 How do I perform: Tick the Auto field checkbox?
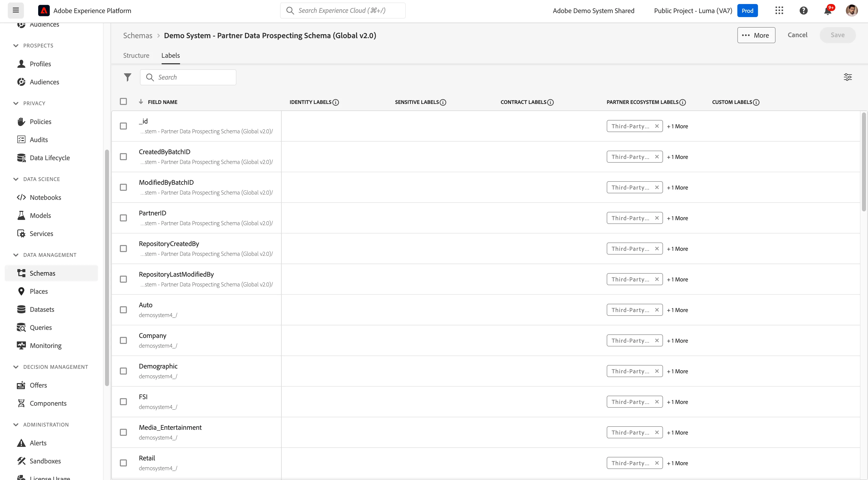(123, 310)
